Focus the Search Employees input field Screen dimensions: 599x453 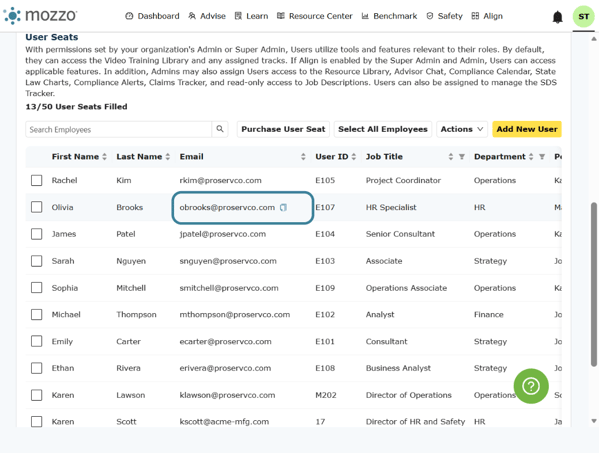click(118, 129)
